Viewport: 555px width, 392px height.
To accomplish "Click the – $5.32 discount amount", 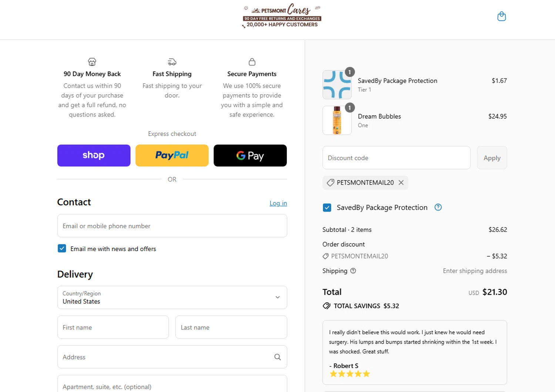I will tap(497, 256).
